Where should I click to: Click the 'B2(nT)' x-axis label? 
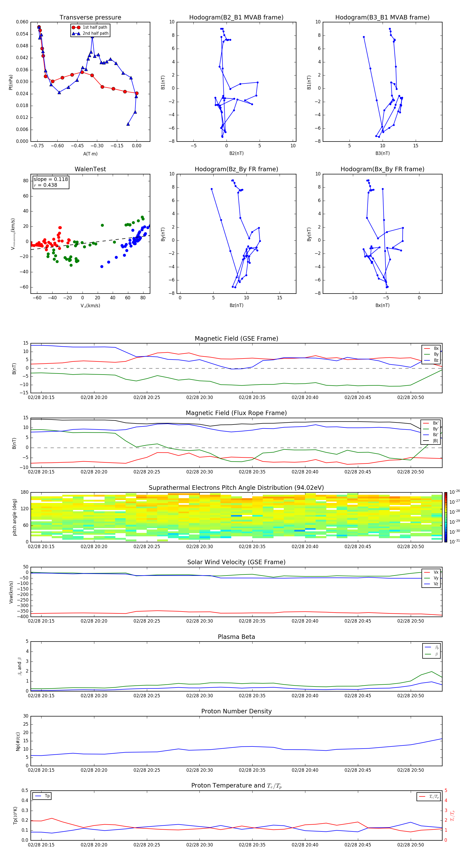click(236, 153)
